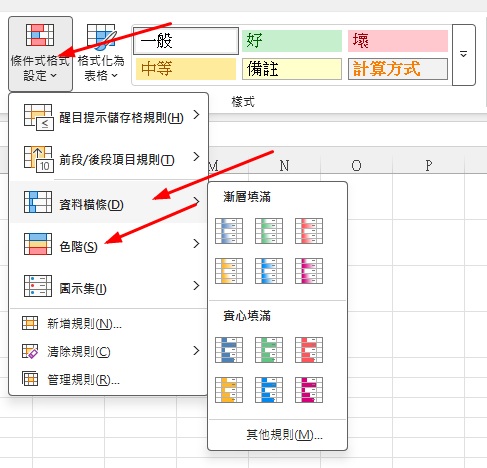The image size is (487, 468).
Task: Select purple solid fill data bar
Action: [309, 390]
